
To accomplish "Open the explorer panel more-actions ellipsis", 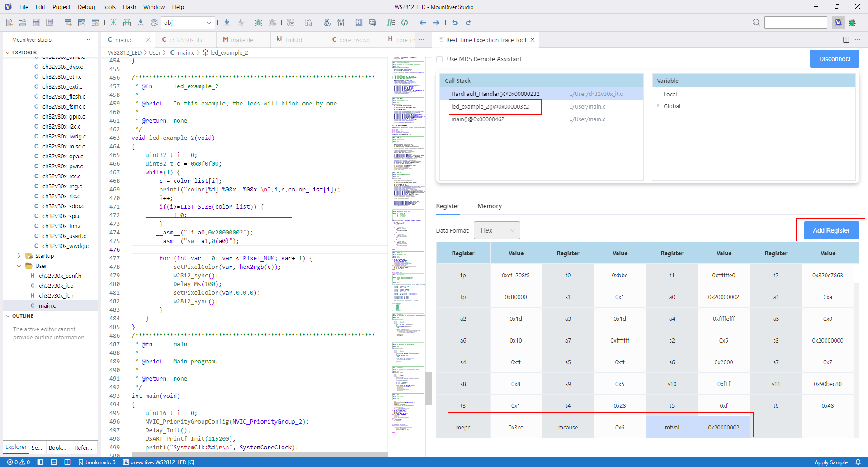I will [87, 40].
